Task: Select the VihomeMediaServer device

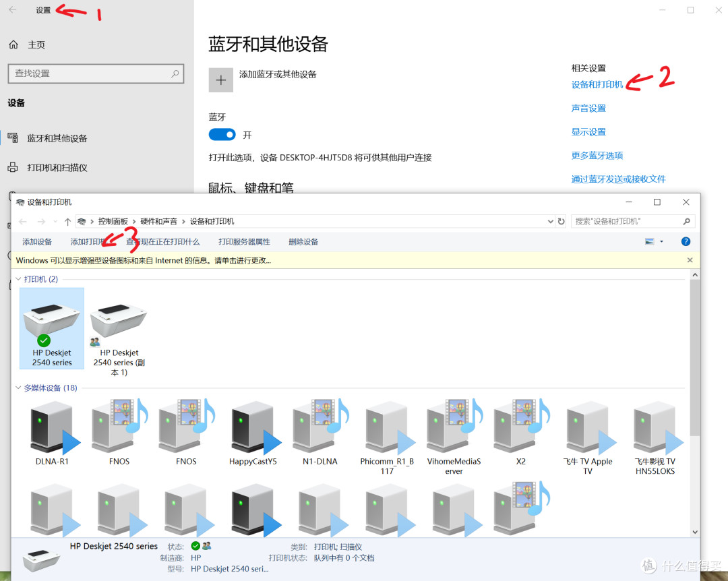Action: click(454, 438)
